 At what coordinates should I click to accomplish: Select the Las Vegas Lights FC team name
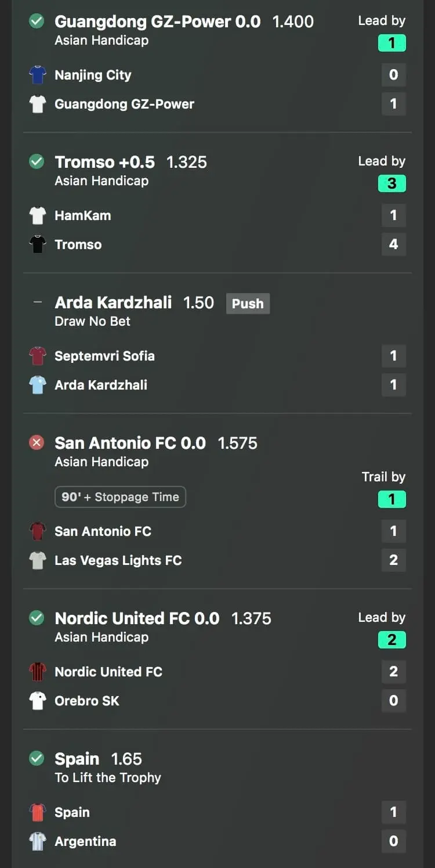118,560
